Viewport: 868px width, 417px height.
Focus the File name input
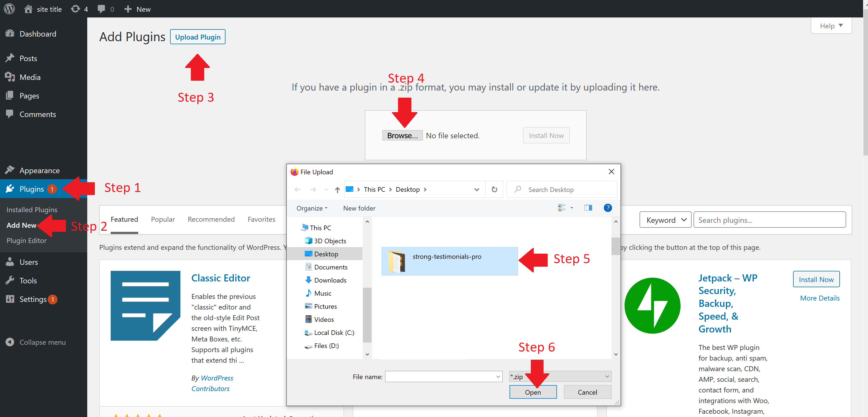444,377
